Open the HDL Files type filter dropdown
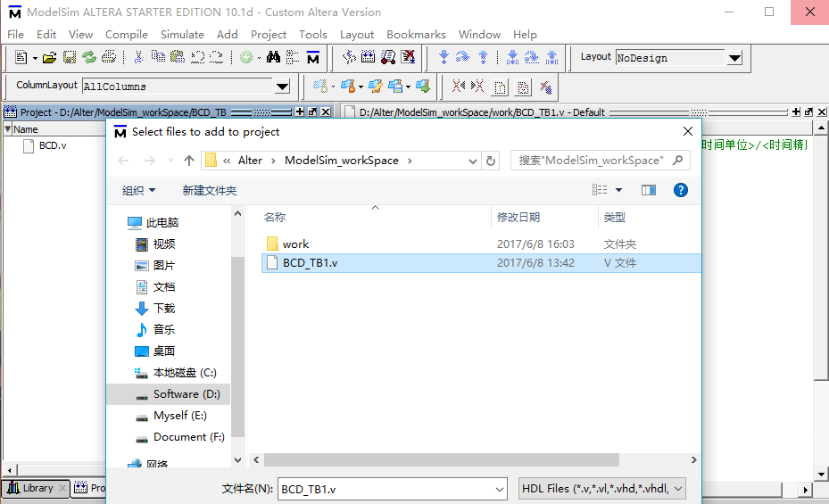This screenshot has height=504, width=829. pyautogui.click(x=602, y=489)
